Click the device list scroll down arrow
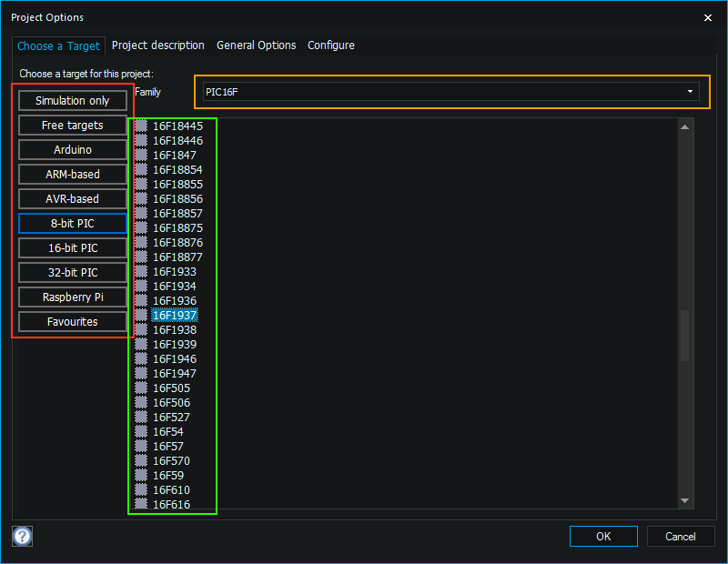 [x=685, y=500]
